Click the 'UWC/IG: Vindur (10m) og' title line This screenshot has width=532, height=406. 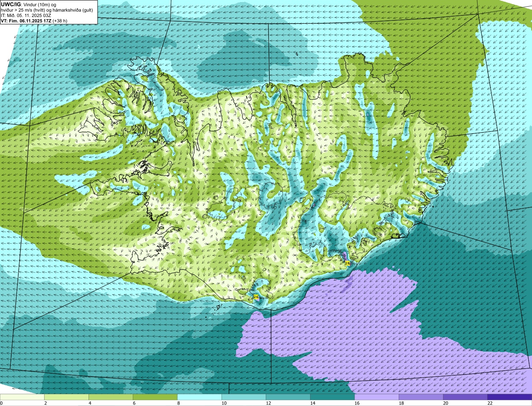point(28,4)
